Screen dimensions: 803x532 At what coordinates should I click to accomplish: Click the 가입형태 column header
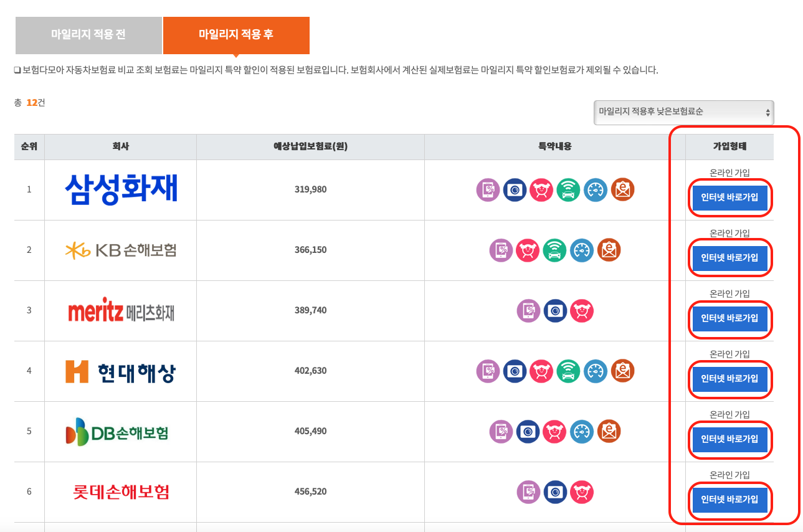pyautogui.click(x=729, y=147)
